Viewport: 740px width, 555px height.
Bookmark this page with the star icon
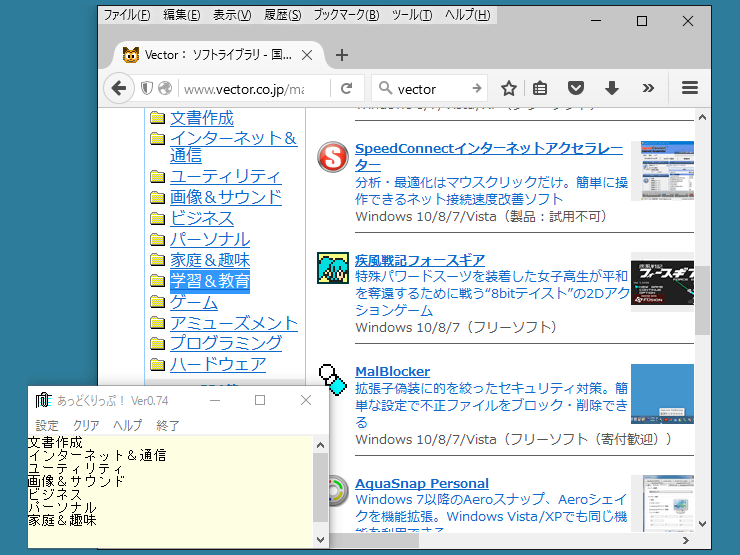[509, 88]
